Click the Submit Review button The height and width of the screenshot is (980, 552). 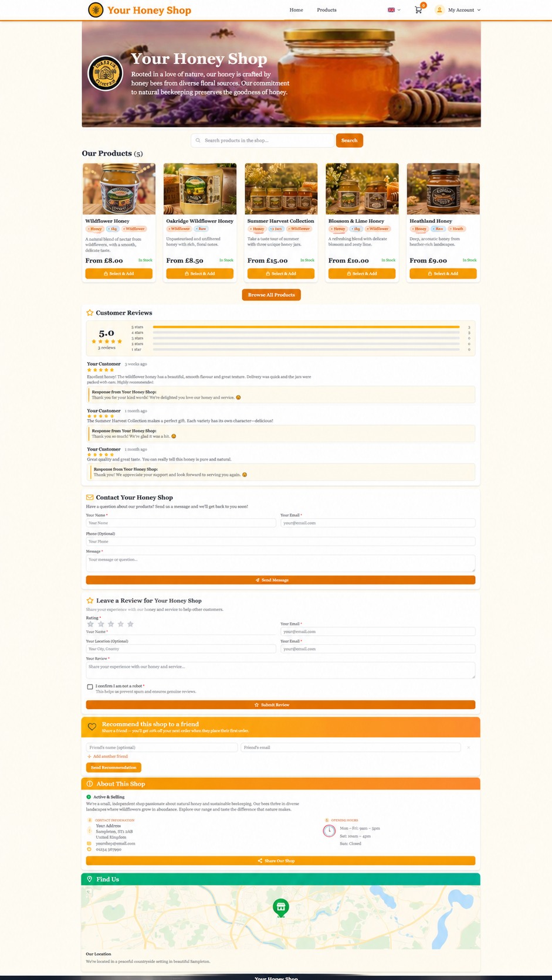tap(280, 705)
